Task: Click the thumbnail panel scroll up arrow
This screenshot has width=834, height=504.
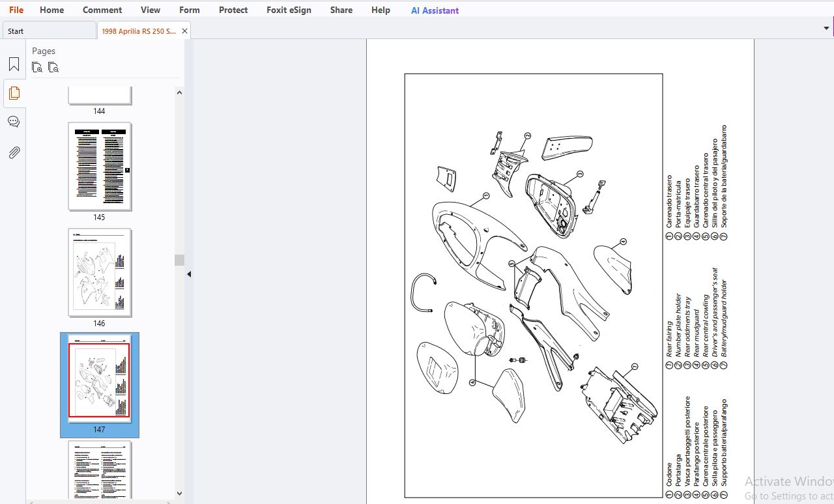Action: (x=179, y=92)
